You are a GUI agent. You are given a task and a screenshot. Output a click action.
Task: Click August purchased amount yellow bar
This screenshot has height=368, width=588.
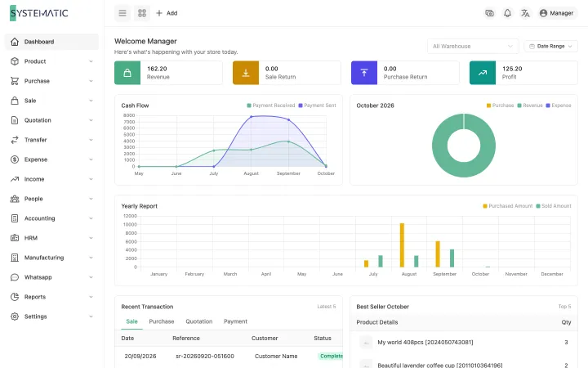tap(402, 245)
